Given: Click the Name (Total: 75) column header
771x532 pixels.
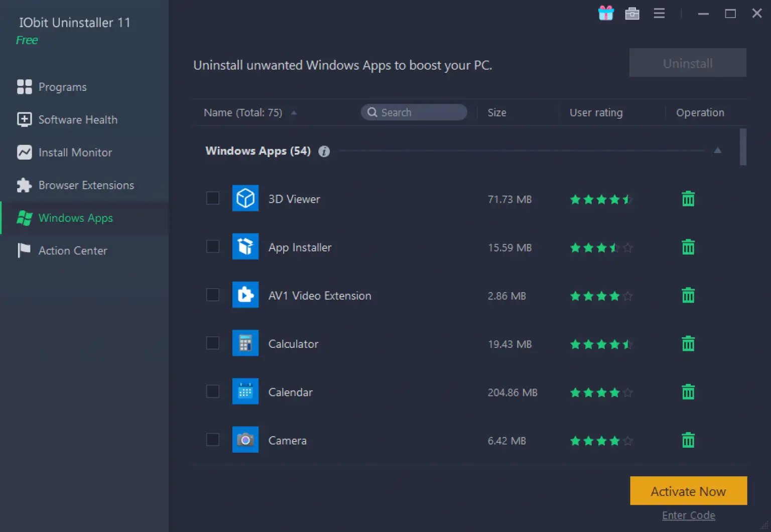Looking at the screenshot, I should point(243,113).
